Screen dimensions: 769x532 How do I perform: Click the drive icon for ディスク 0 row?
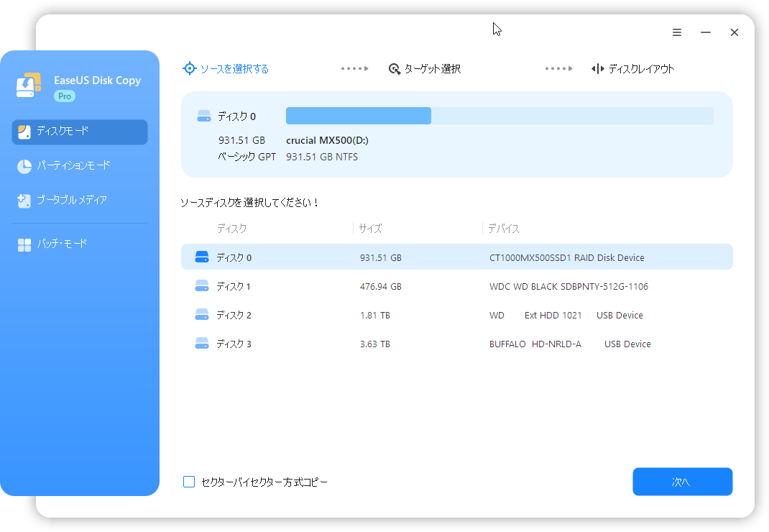coord(201,257)
